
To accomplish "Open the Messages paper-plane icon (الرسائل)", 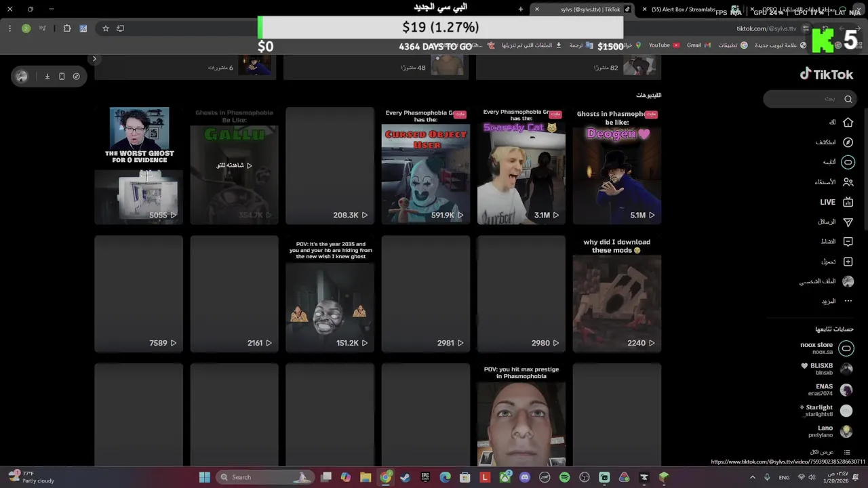I will tap(848, 222).
